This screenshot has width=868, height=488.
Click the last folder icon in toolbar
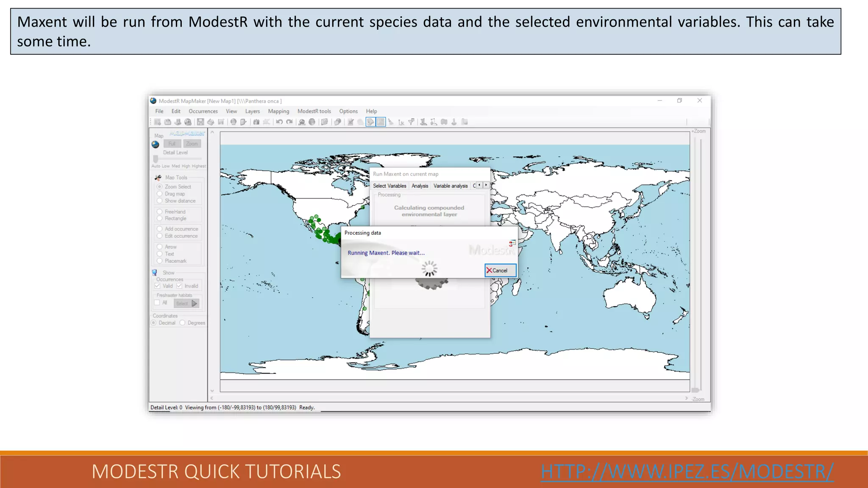pyautogui.click(x=465, y=122)
